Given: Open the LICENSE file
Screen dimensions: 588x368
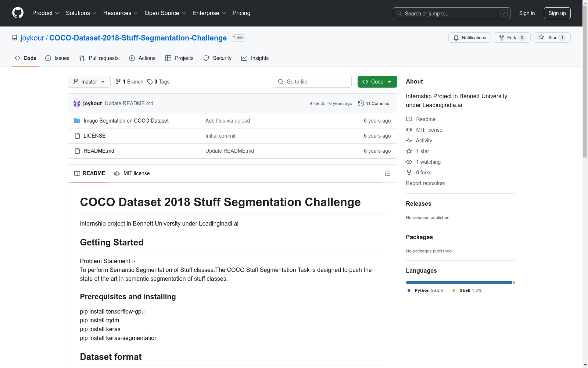Looking at the screenshot, I should (x=94, y=136).
